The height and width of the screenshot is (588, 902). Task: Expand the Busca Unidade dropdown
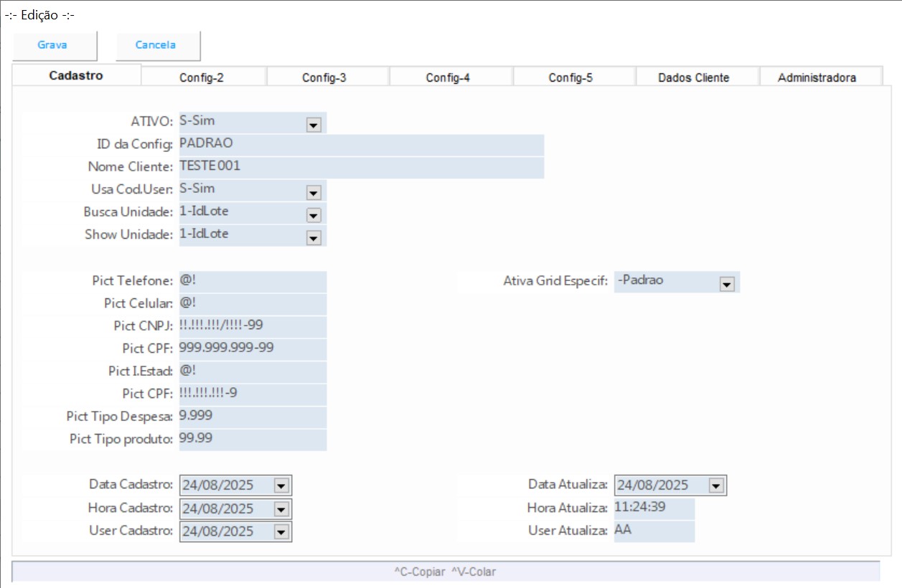(x=313, y=215)
